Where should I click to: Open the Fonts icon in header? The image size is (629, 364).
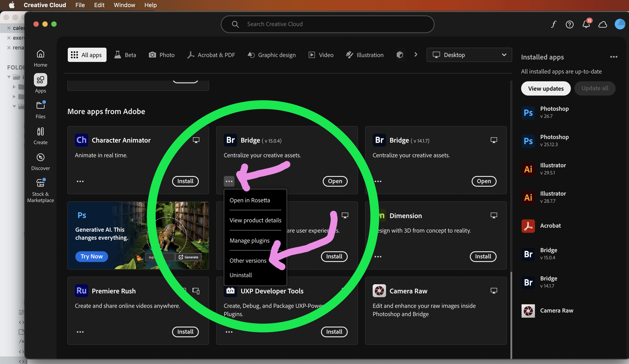[553, 24]
